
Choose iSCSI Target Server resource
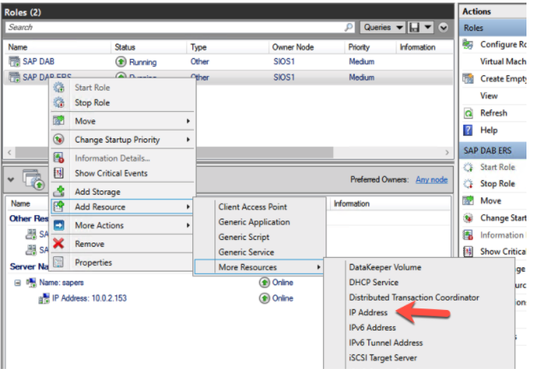coord(383,358)
